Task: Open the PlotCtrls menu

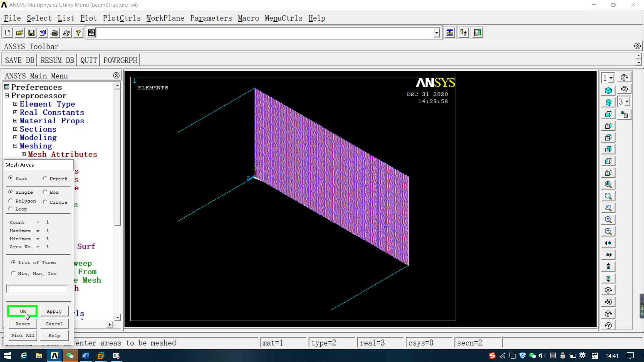Action: (x=121, y=18)
